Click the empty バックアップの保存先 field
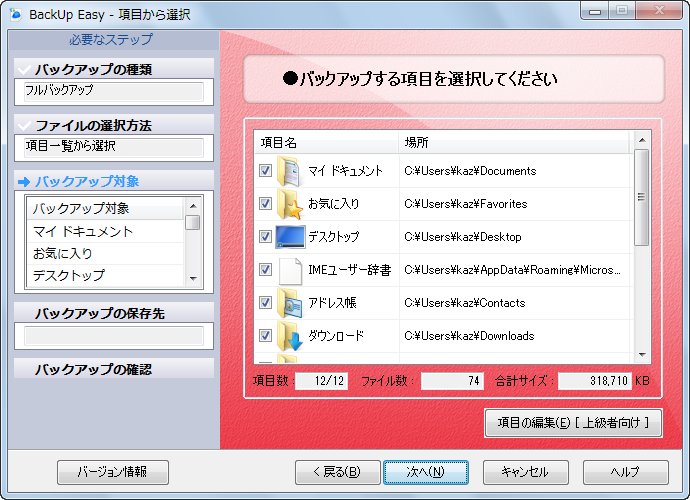 pos(114,335)
